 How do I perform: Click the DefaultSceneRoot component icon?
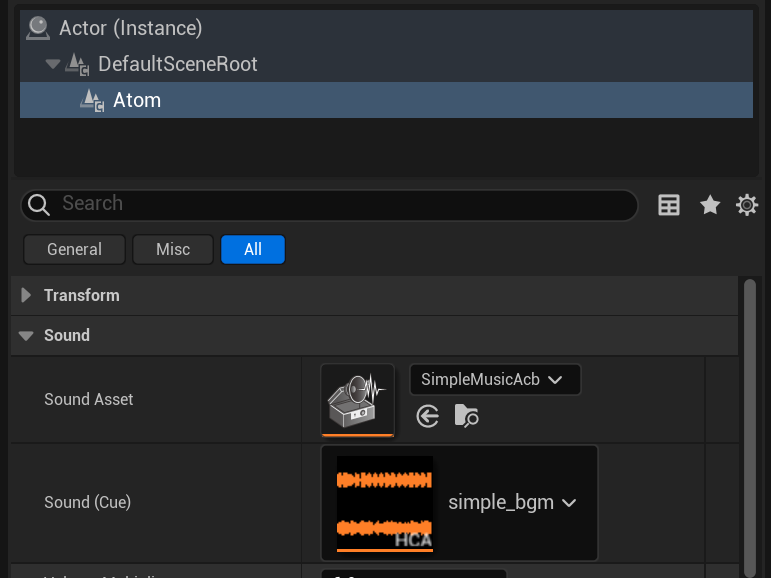(78, 64)
